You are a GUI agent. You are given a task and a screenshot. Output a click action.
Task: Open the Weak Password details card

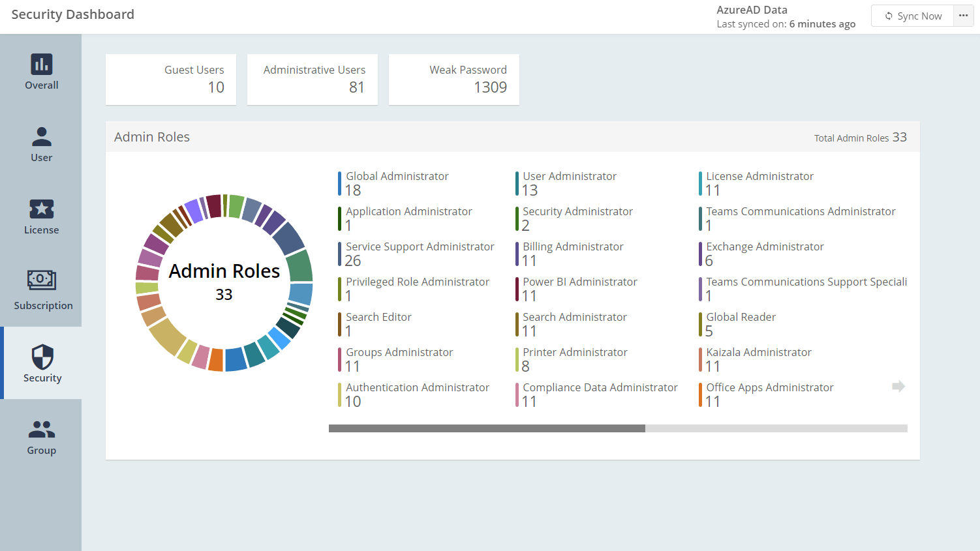pyautogui.click(x=453, y=79)
